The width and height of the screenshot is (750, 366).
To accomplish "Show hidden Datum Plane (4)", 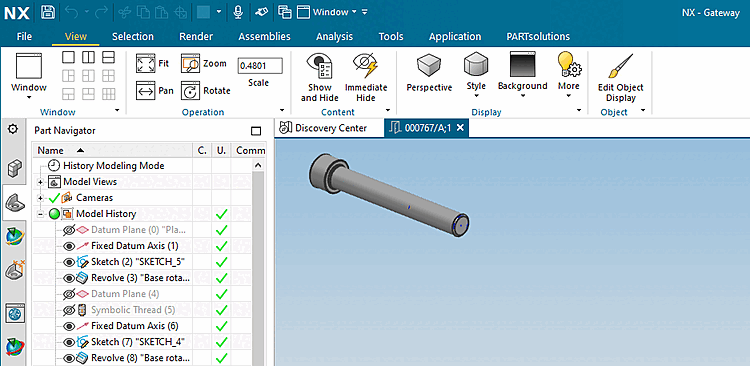I will coord(69,294).
